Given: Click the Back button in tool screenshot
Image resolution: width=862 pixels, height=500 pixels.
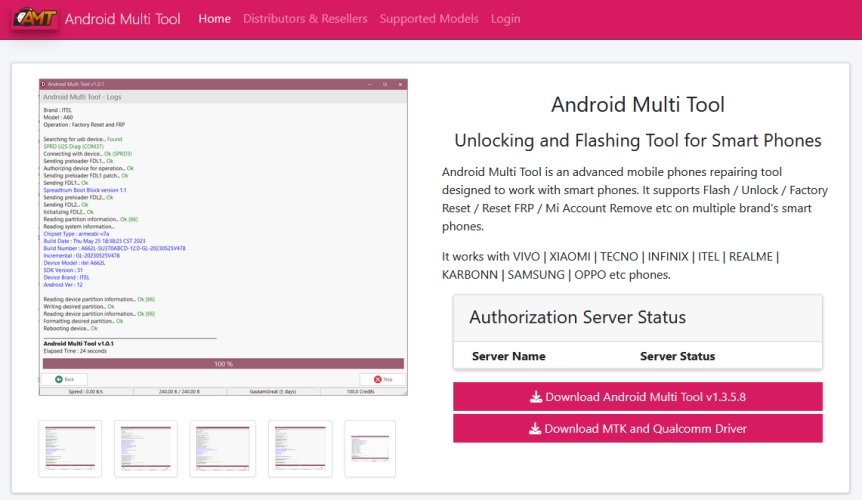Looking at the screenshot, I should point(64,379).
